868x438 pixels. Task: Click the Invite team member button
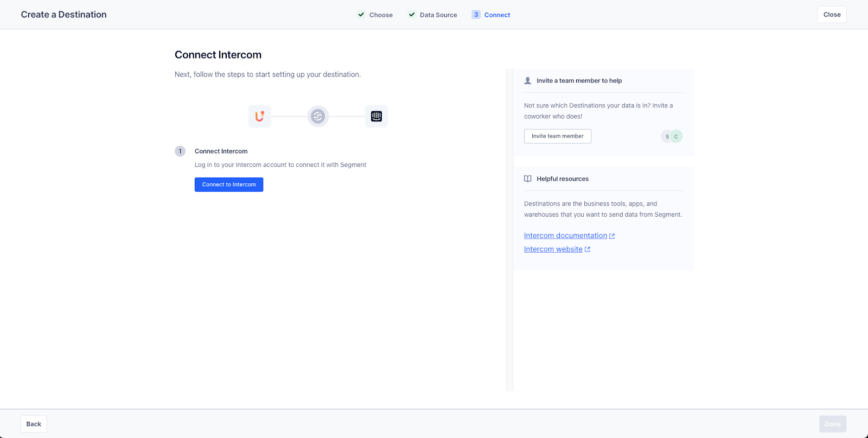point(558,136)
